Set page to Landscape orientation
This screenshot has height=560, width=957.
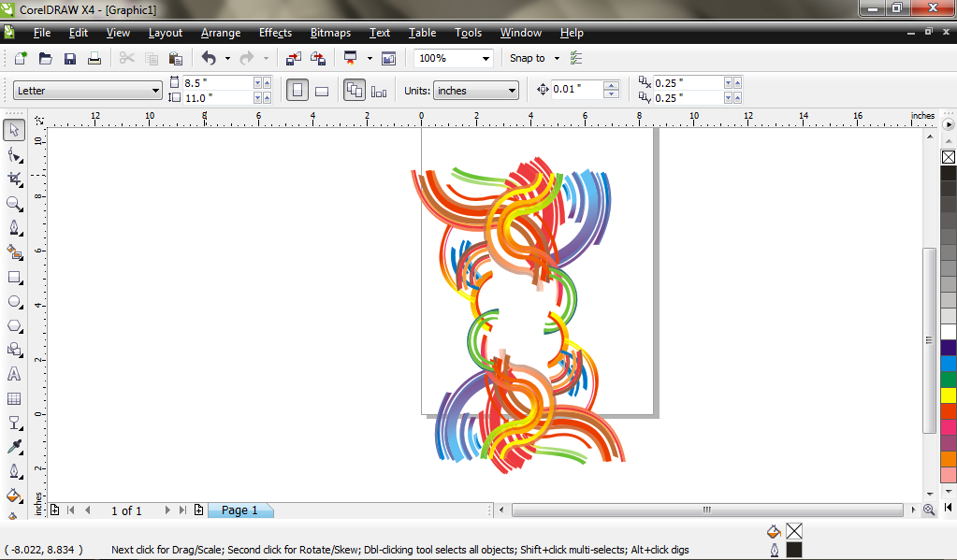pyautogui.click(x=322, y=91)
